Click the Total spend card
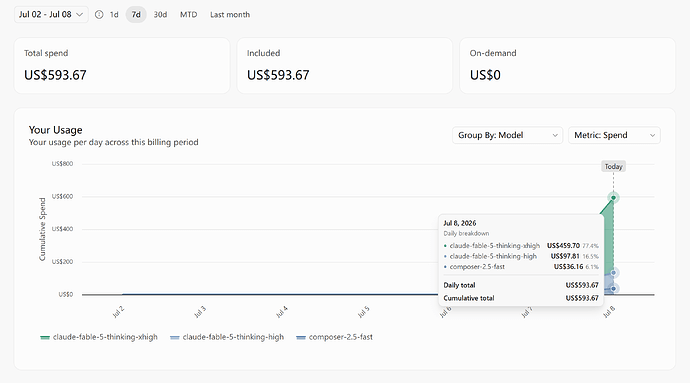The image size is (690, 383). coord(122,66)
